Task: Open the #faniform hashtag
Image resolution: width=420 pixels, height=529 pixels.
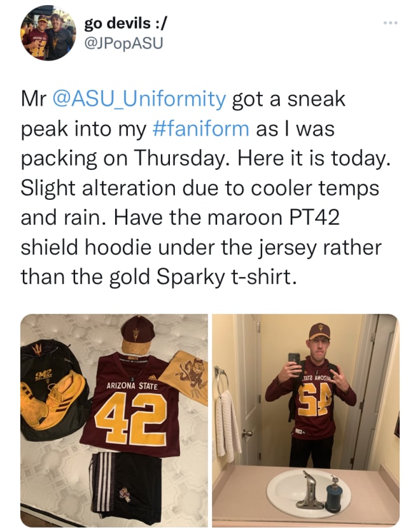Action: click(x=200, y=129)
